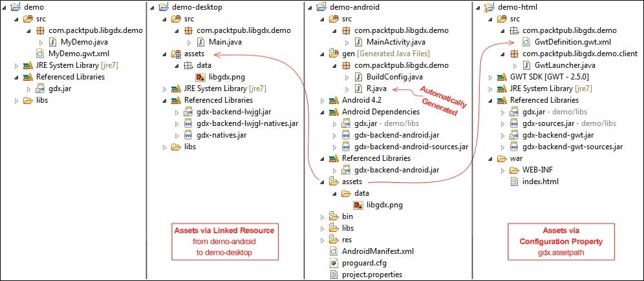Image resolution: width=644 pixels, height=281 pixels.
Task: Expand the WEB-INF folder in demo-html
Action: click(x=502, y=170)
